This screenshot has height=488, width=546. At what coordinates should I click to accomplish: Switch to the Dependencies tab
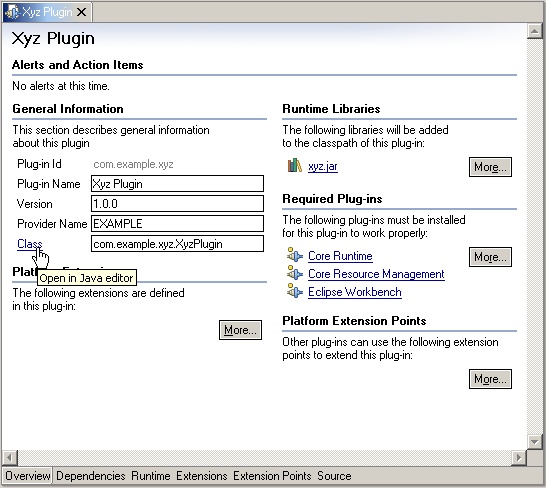coord(91,476)
